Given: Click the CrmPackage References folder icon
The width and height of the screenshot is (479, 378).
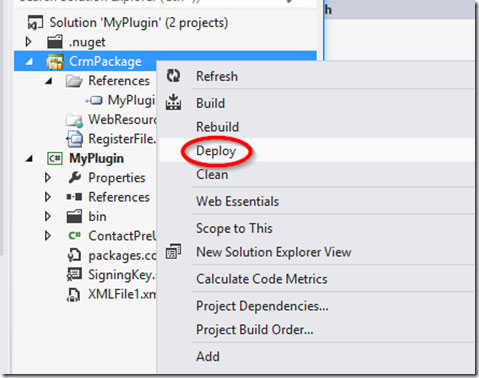Looking at the screenshot, I should (74, 81).
